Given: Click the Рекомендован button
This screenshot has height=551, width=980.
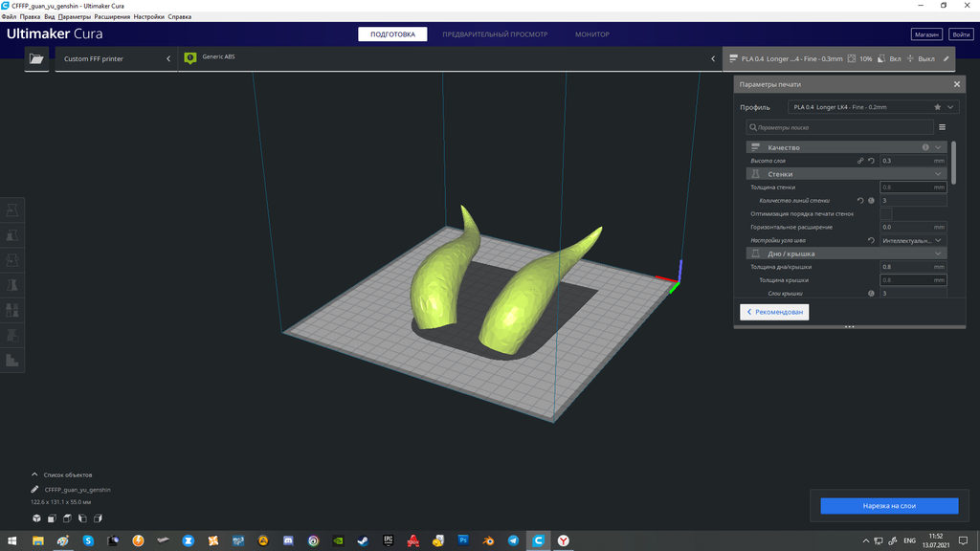Looking at the screenshot, I should [774, 312].
